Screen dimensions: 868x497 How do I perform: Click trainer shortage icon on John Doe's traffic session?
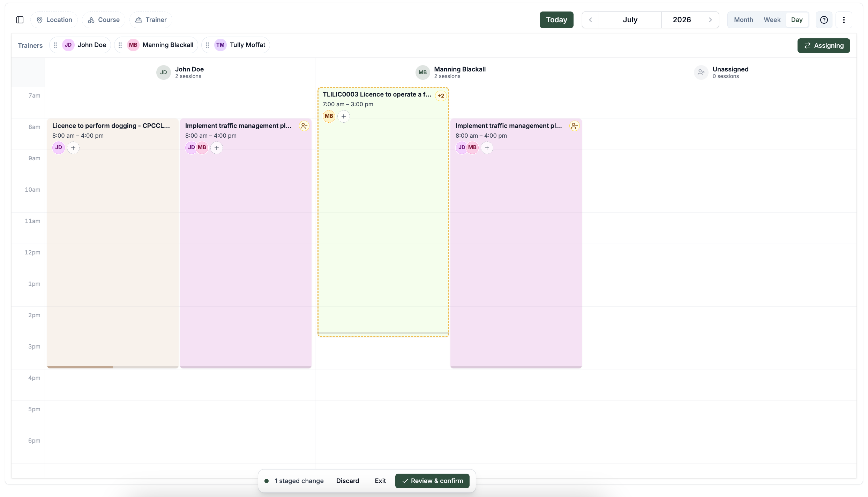pyautogui.click(x=304, y=126)
